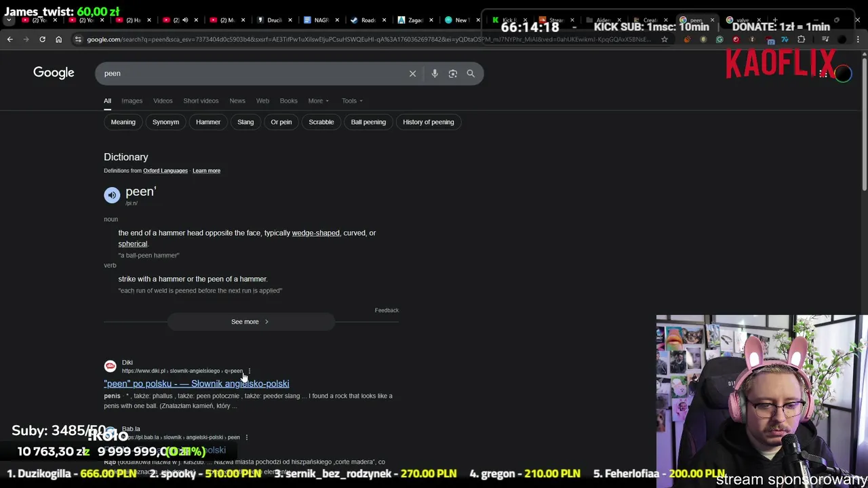Reload the Google search page

click(x=42, y=39)
